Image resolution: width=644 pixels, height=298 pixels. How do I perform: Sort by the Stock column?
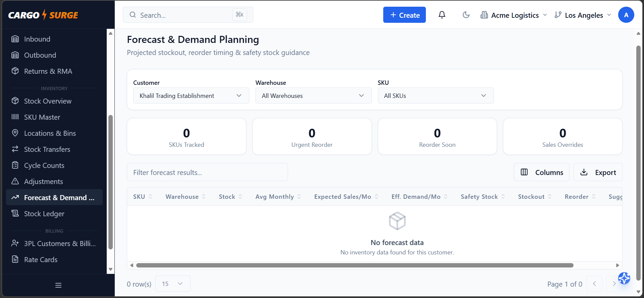[x=231, y=197]
